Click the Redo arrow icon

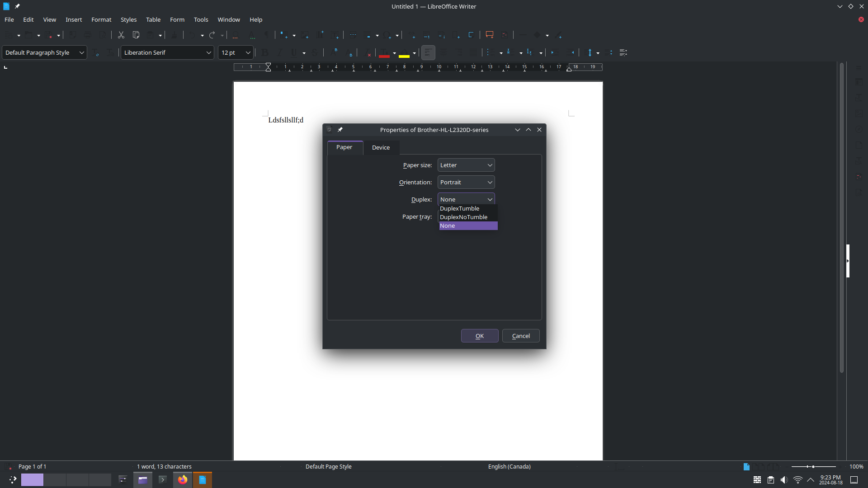tap(212, 35)
